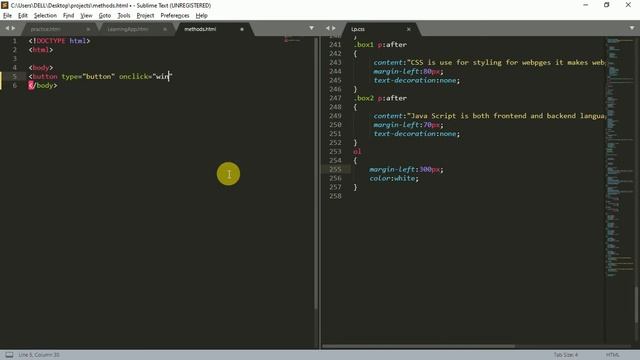Viewport: 640px width, 360px height.
Task: Open right pane tab list dropdown
Action: 632,28
